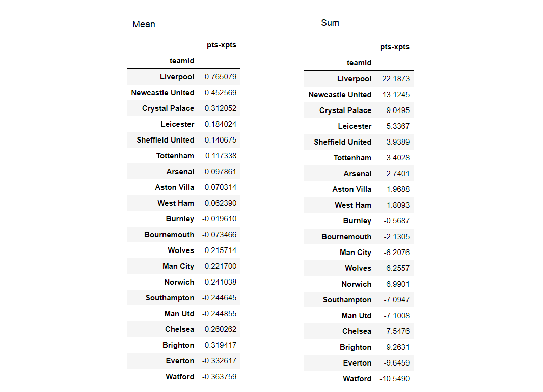
Task: Select Liverpool row label in Mean table
Action: coord(177,77)
